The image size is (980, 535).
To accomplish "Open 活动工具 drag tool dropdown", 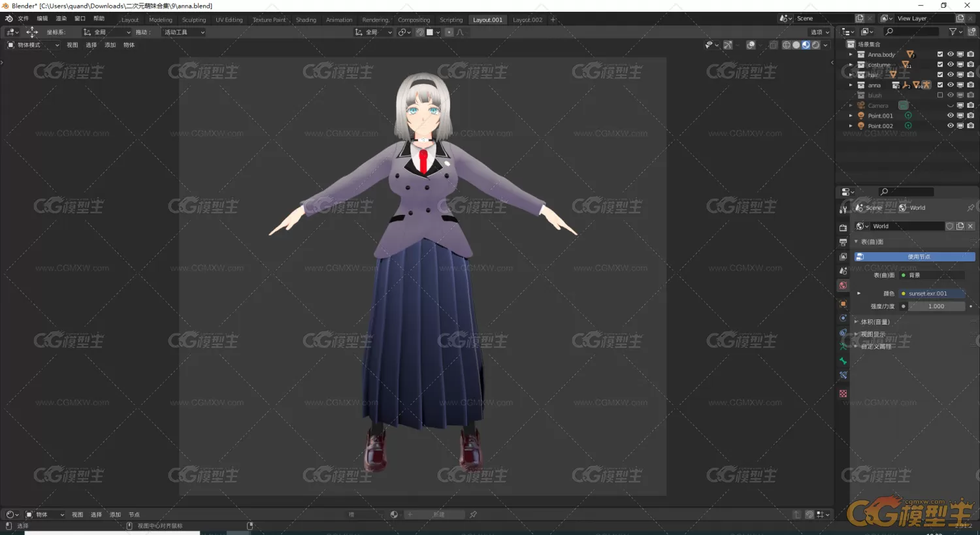I will click(183, 32).
